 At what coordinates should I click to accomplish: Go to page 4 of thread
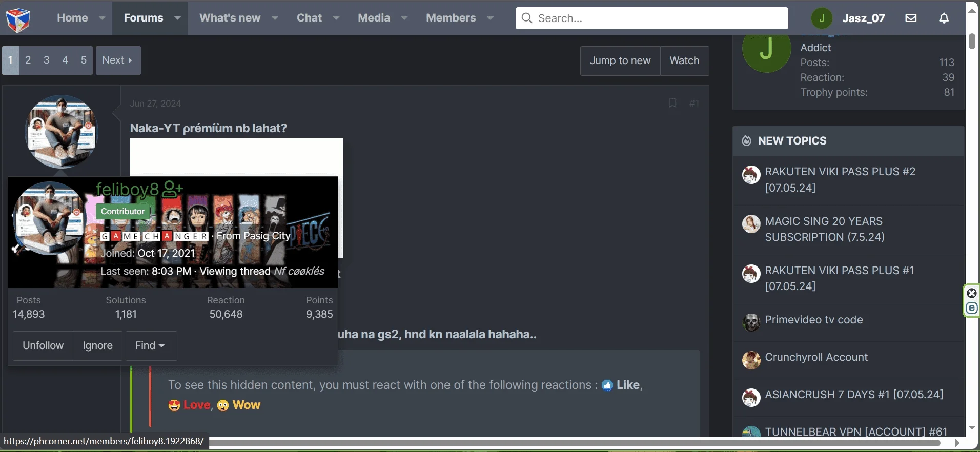(65, 60)
